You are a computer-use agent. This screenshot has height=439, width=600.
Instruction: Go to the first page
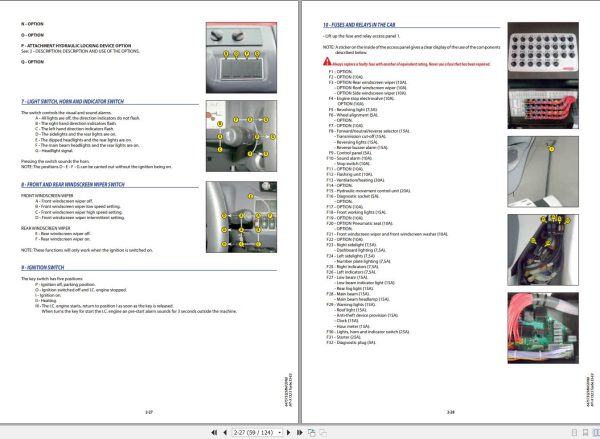pyautogui.click(x=214, y=432)
